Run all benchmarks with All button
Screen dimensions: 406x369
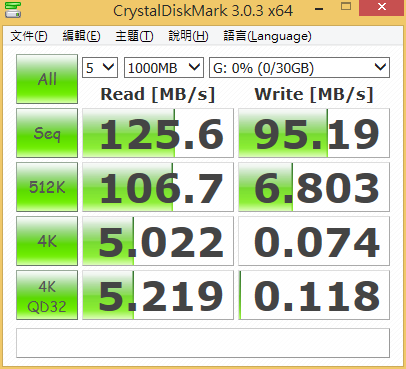click(x=47, y=79)
